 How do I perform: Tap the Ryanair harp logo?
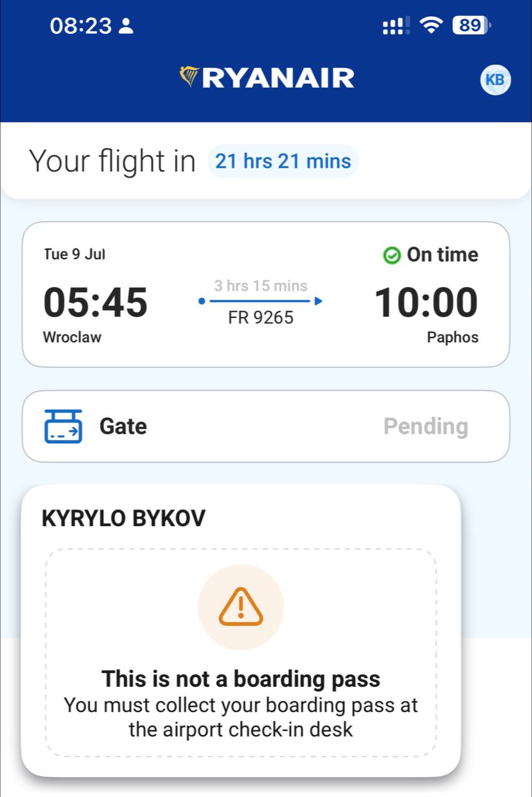[x=189, y=77]
